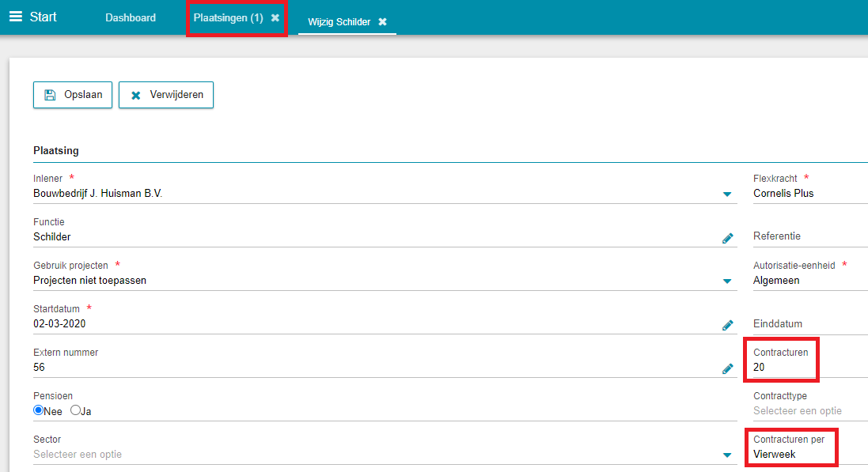Select the Nee radio button for Pensioen
Image resolution: width=868 pixels, height=472 pixels.
click(39, 410)
